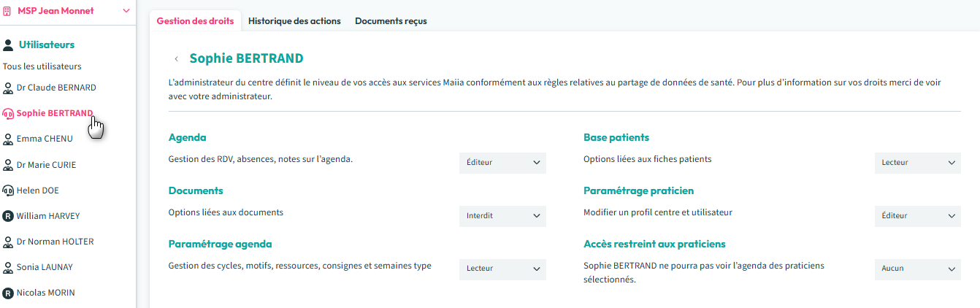Click the icon next to Emma CHENU

(8, 139)
